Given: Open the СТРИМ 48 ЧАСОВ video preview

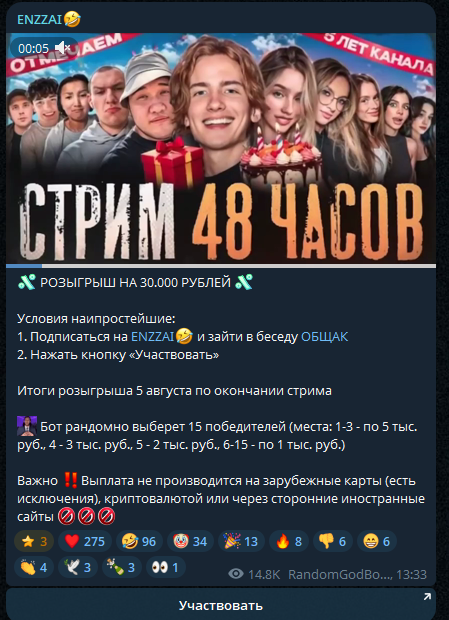Looking at the screenshot, I should coord(221,148).
